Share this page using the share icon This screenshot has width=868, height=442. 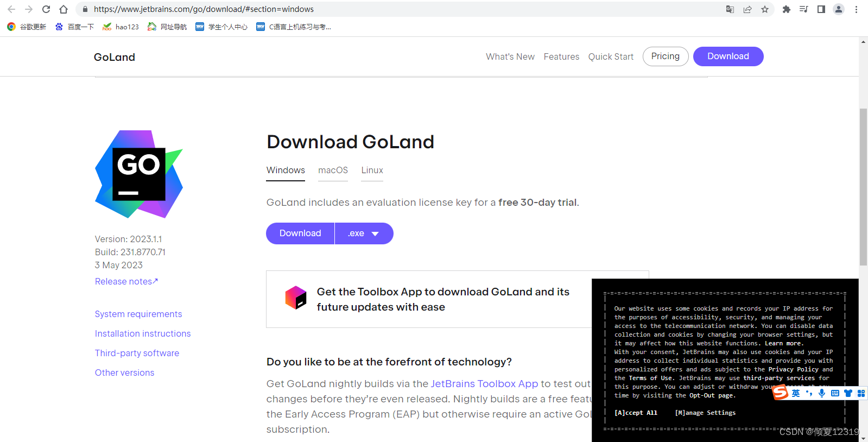click(747, 9)
